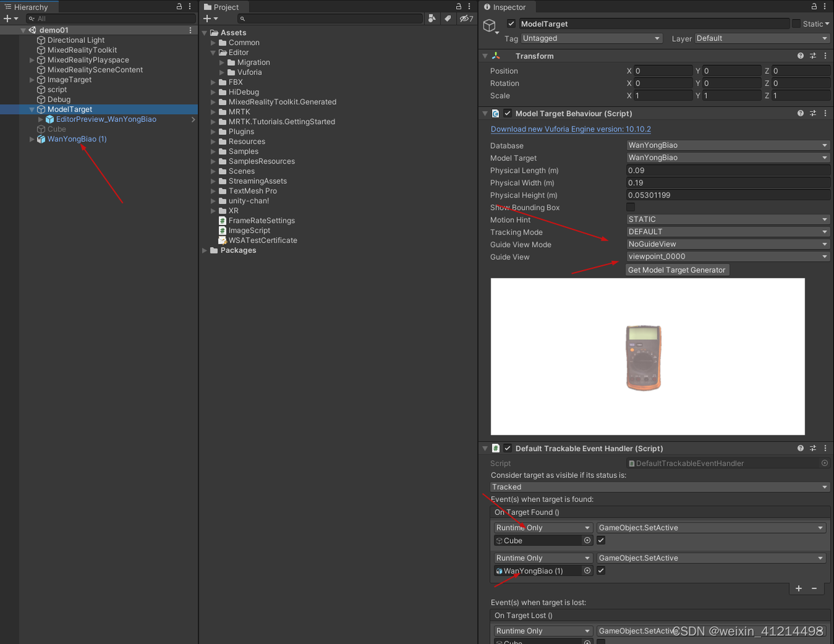Open the search-by-label filter in Project toolbar
The width and height of the screenshot is (834, 644).
(447, 18)
